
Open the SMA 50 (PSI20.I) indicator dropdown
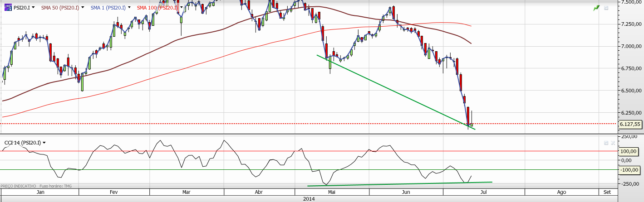83,8
